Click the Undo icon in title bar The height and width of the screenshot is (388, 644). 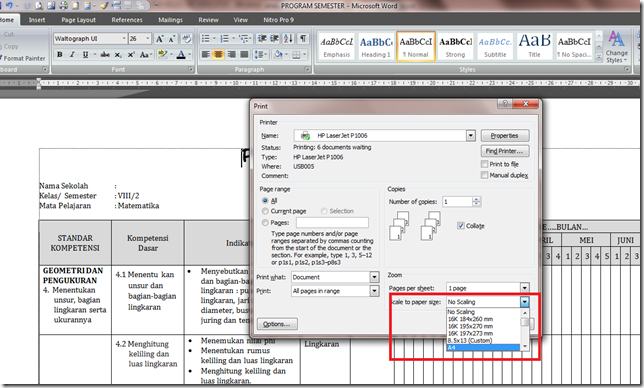(9, 5)
